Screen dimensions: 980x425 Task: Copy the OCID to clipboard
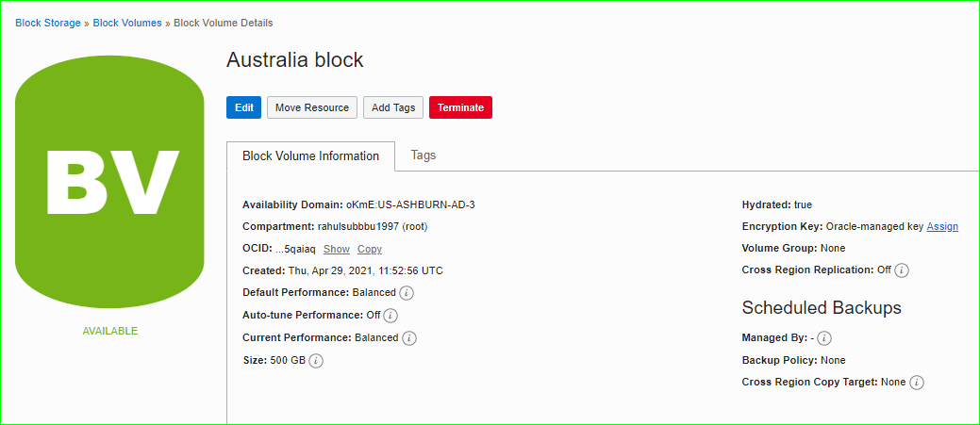tap(370, 249)
